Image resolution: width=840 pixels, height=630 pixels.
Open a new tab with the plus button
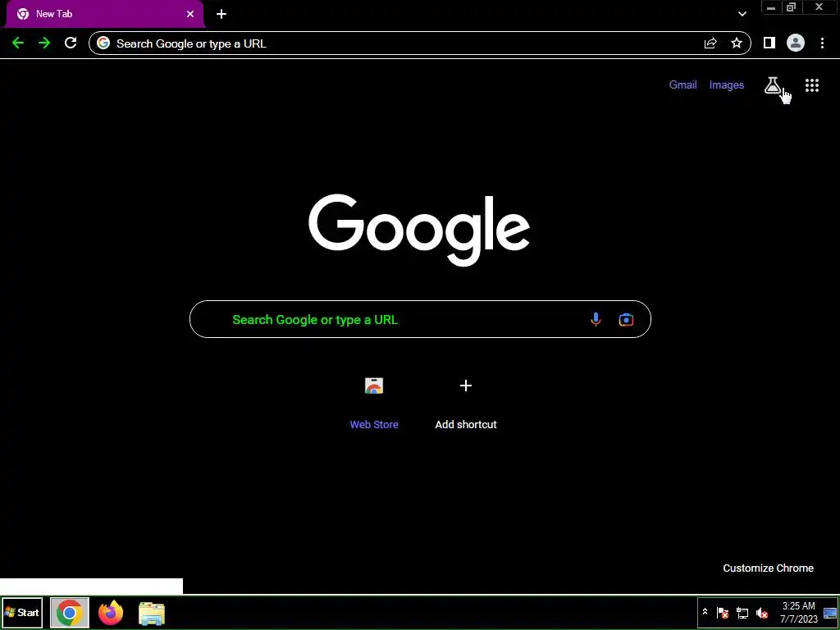(x=221, y=14)
